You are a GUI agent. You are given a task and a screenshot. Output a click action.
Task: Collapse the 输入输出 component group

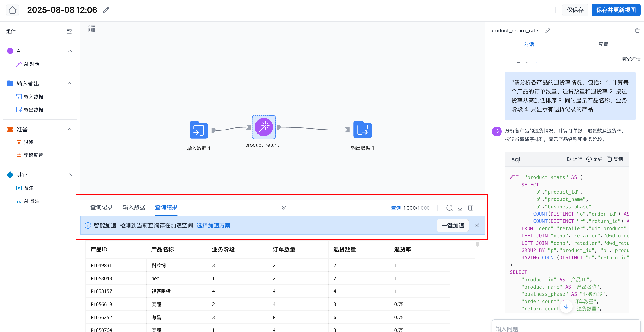(x=70, y=83)
